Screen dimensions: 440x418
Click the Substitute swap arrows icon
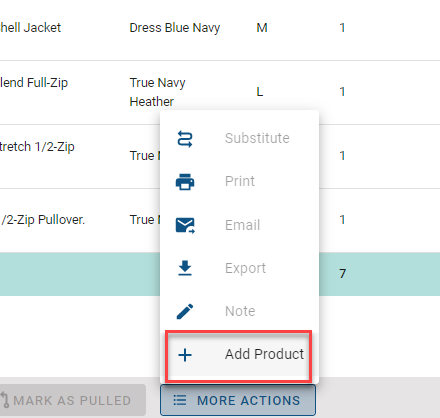(185, 139)
